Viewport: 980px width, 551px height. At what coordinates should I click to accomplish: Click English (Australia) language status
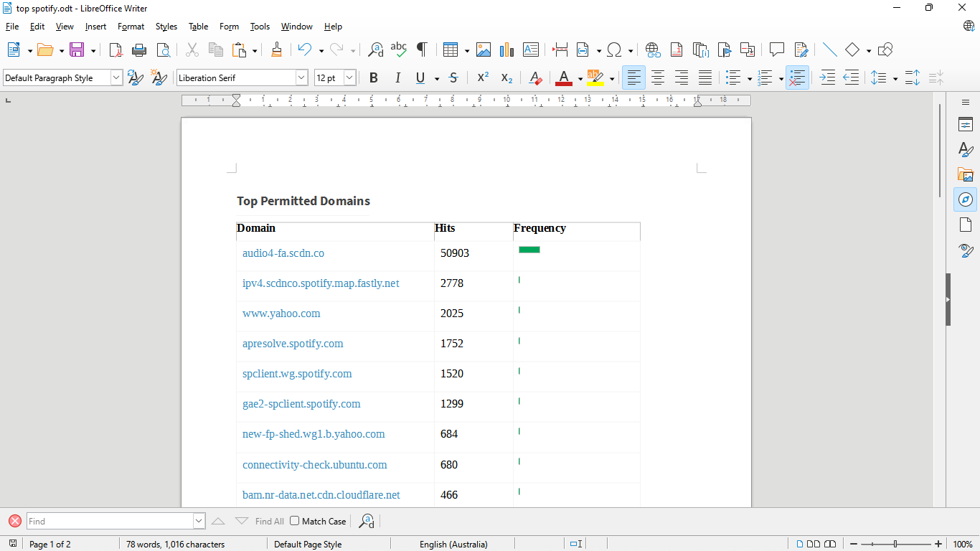coord(453,544)
